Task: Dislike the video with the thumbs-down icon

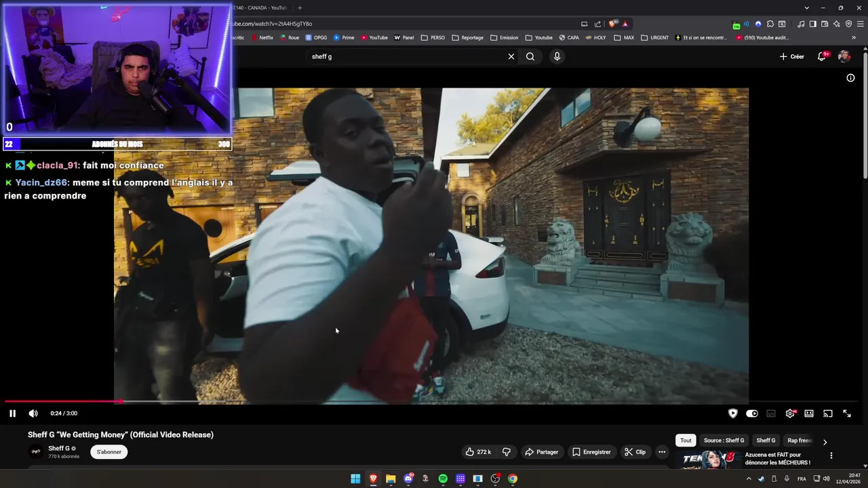Action: 506,452
